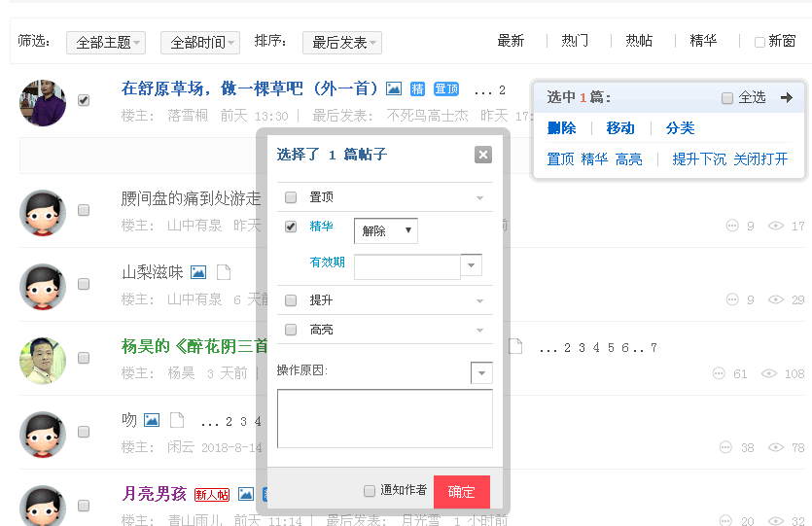Click the 新人帖 badge
The height and width of the screenshot is (526, 812).
coord(212,495)
